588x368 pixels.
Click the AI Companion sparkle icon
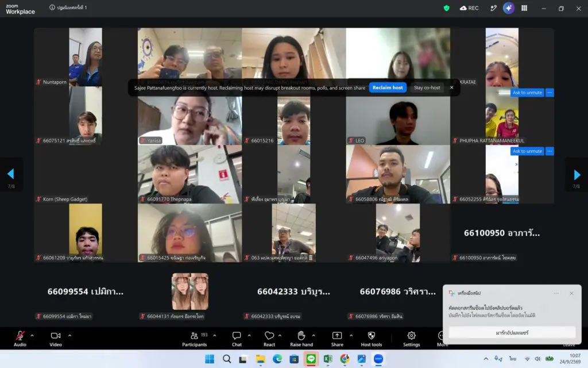(509, 8)
